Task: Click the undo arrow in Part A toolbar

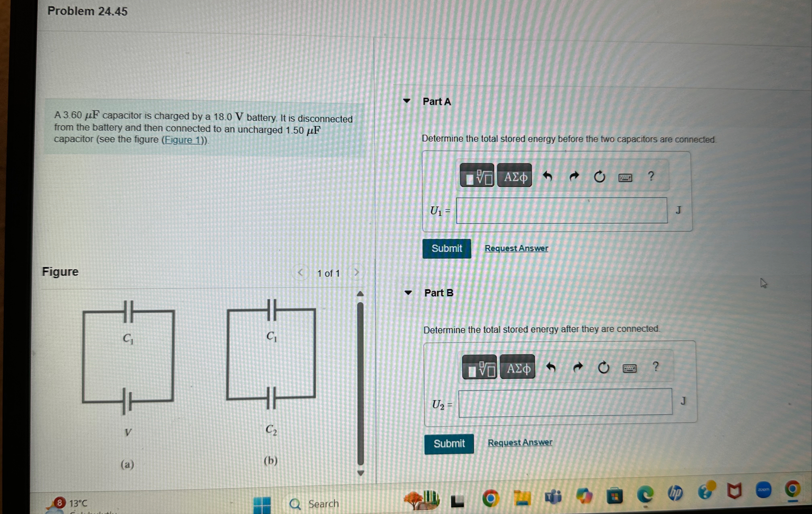Action: click(x=547, y=177)
